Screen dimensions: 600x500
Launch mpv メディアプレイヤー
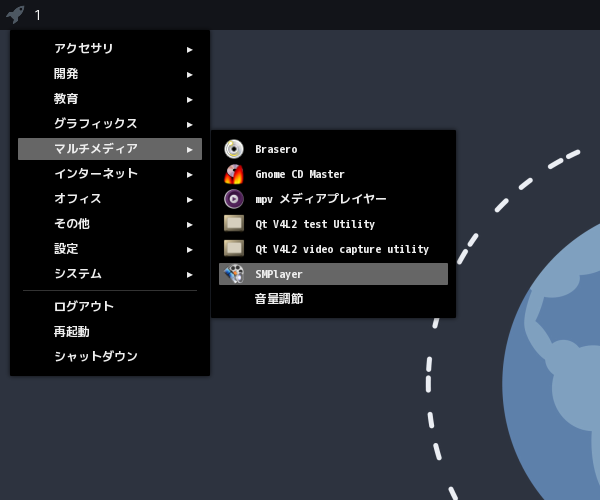333,199
